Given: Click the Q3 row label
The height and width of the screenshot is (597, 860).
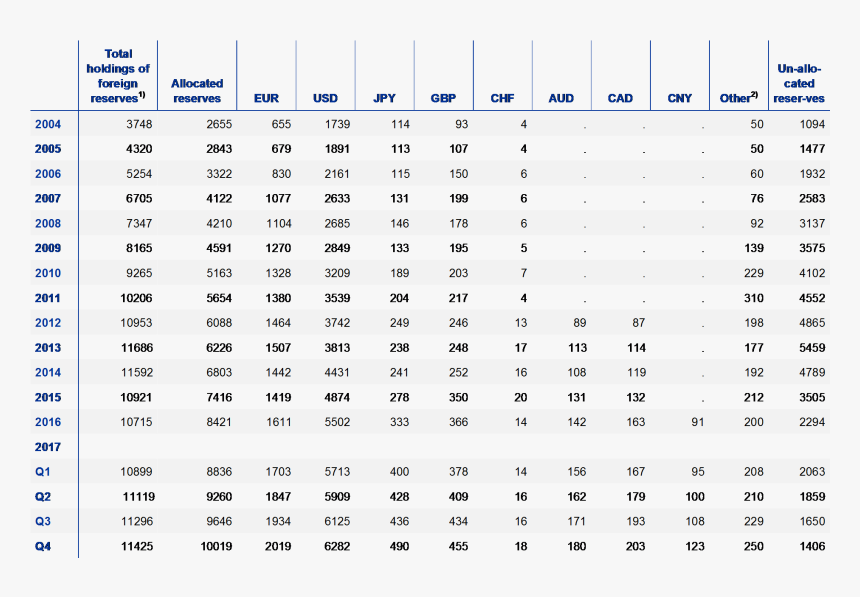Looking at the screenshot, I should pos(43,521).
